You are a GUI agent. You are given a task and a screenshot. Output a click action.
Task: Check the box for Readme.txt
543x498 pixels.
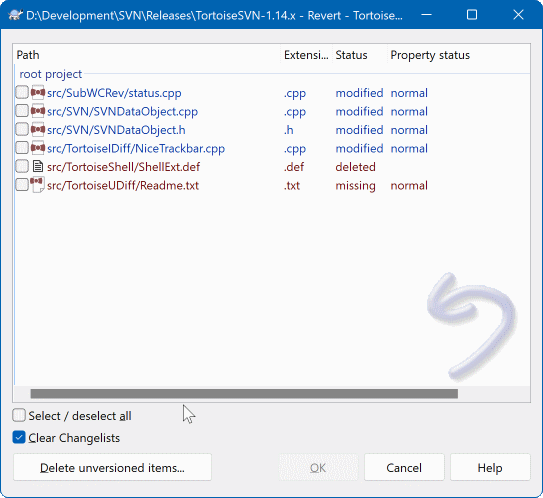point(22,185)
